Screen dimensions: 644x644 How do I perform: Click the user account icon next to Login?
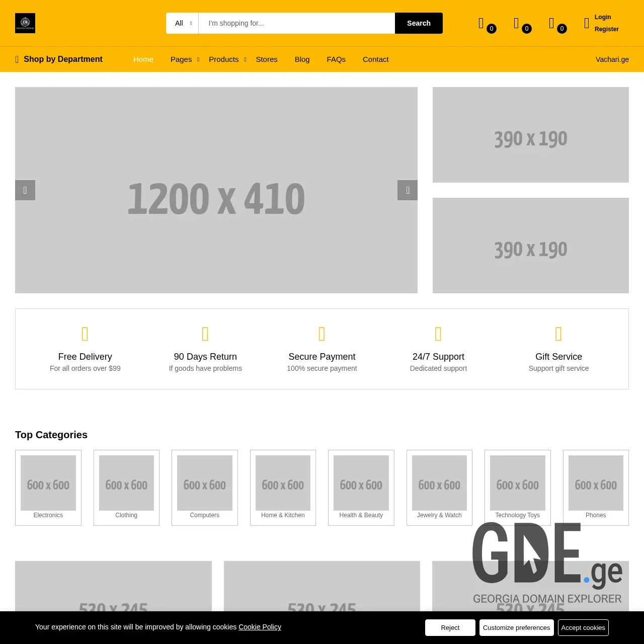tap(586, 23)
